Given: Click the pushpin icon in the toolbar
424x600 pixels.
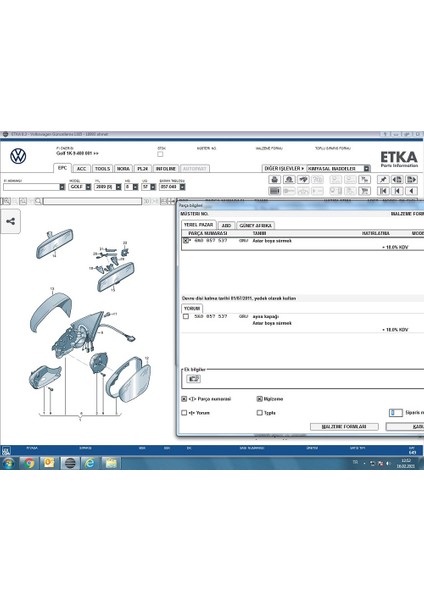Looking at the screenshot, I should (383, 179).
